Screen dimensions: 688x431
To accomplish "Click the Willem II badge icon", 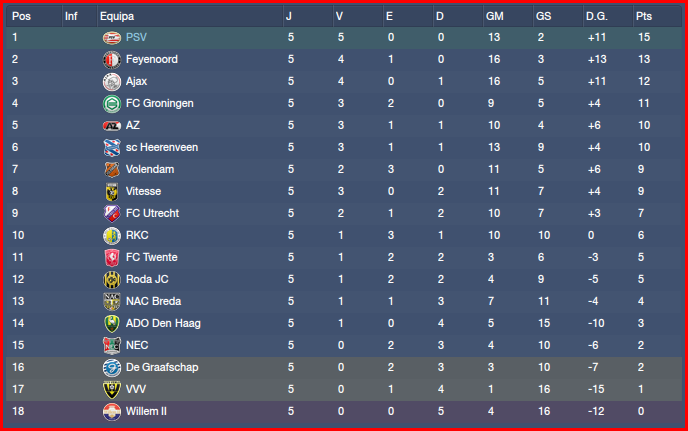I will [111, 411].
